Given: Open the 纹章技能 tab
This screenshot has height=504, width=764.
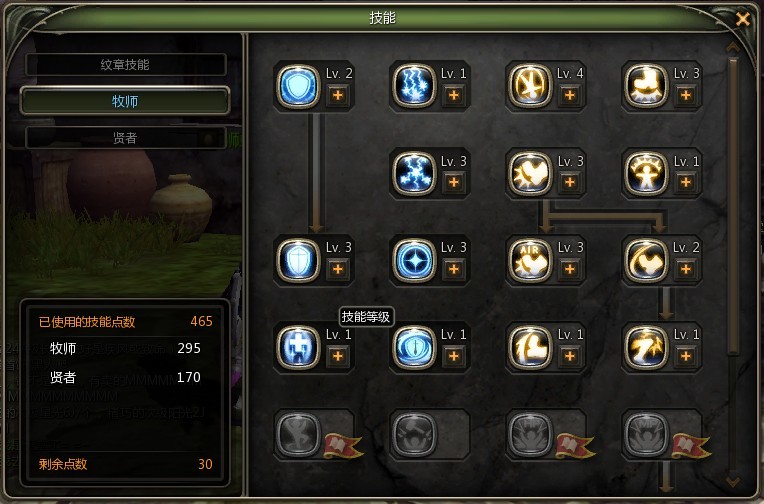Looking at the screenshot, I should pyautogui.click(x=125, y=64).
